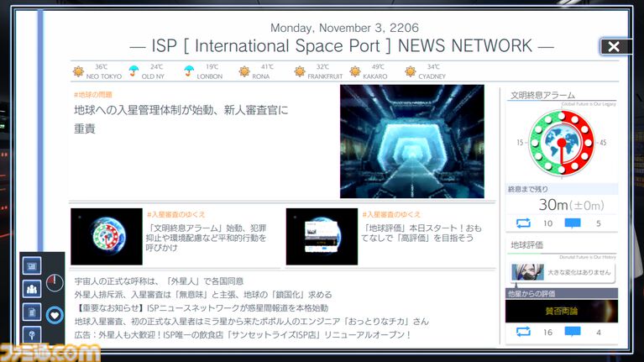Click the KAKARO sun weather icon
Screen dimensions: 644x362
[355, 71]
